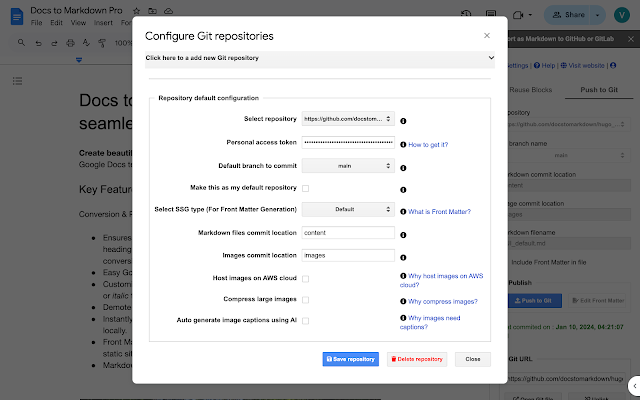Open the Edit menu
640x400 pixels.
coord(56,23)
